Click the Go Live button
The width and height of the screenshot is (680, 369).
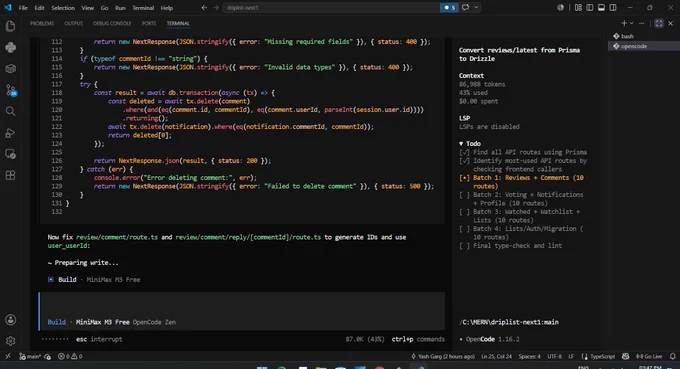click(649, 356)
